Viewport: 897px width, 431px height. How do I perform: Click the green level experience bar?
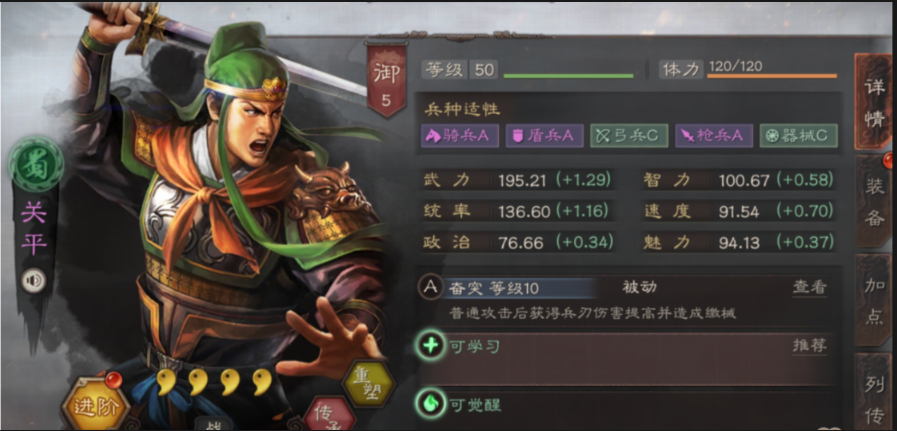(x=568, y=76)
